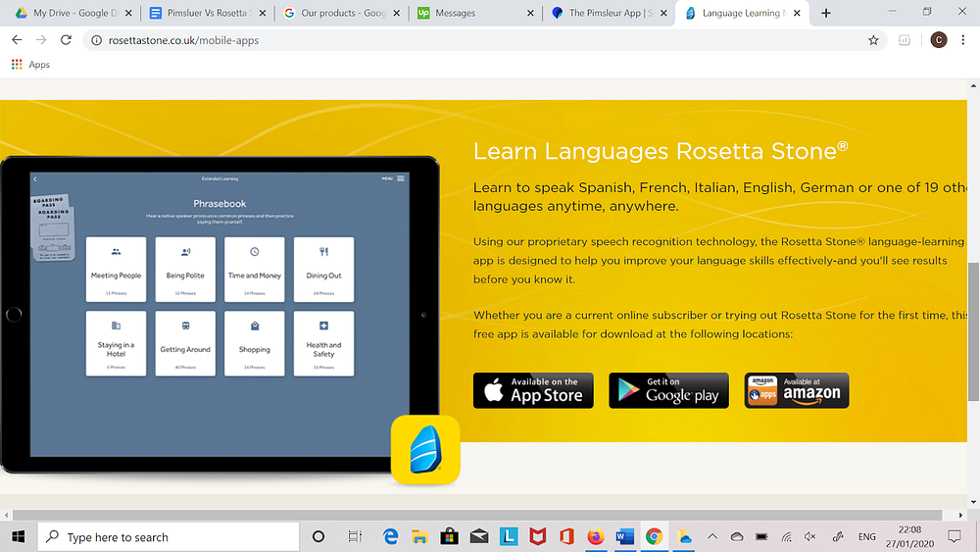This screenshot has height=552, width=980.
Task: Open the notification Action Center
Action: pyautogui.click(x=955, y=536)
